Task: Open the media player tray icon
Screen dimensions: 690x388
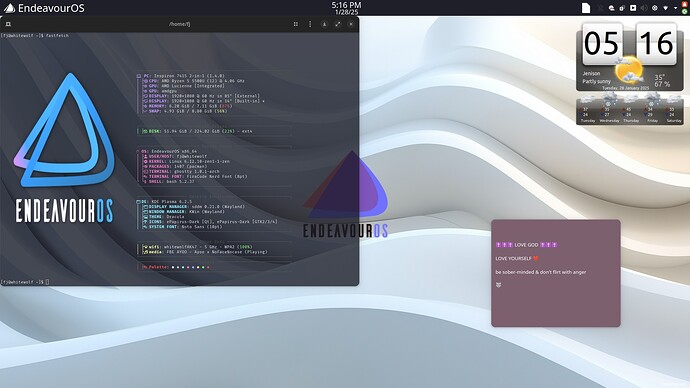Action: pyautogui.click(x=633, y=8)
